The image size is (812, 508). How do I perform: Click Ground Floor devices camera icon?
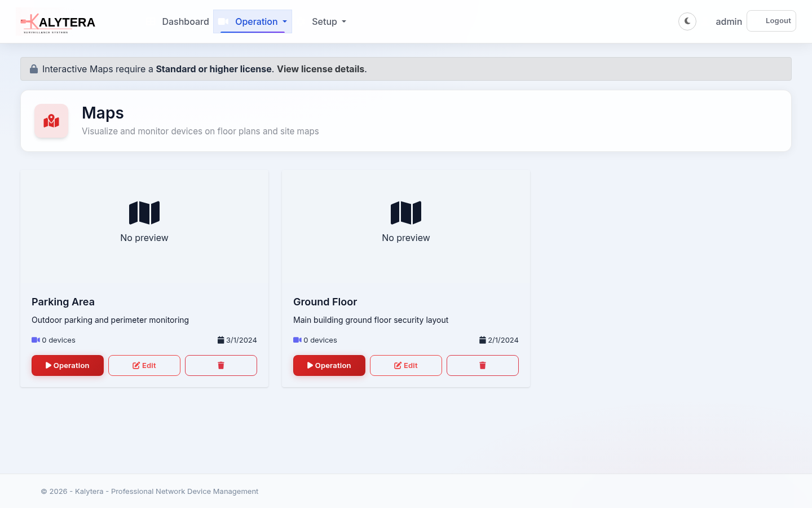pyautogui.click(x=297, y=340)
